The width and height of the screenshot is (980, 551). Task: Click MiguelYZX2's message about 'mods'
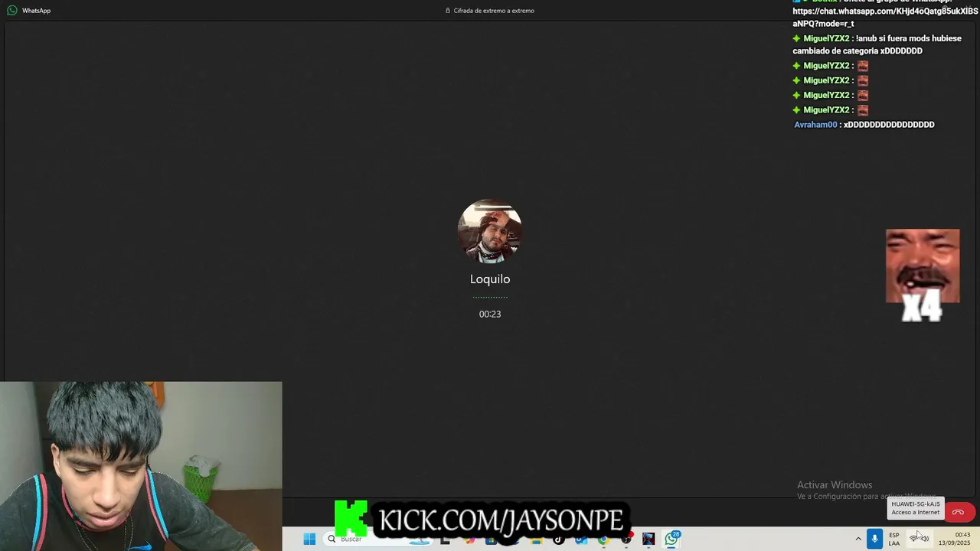tap(877, 44)
